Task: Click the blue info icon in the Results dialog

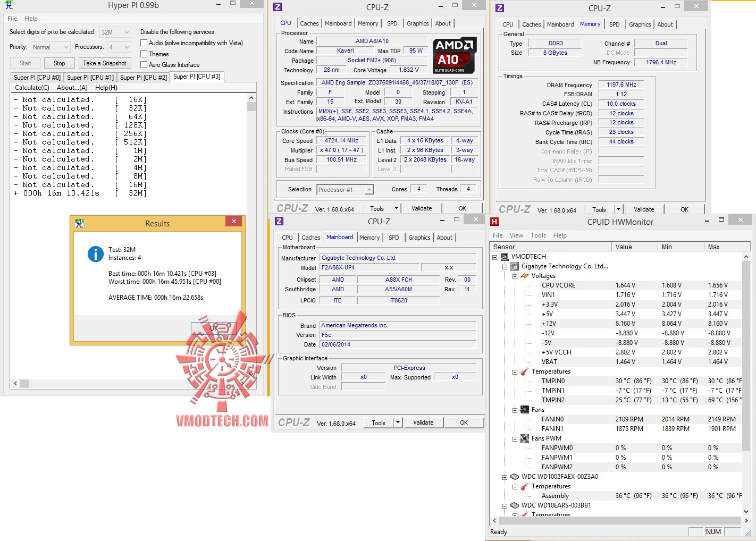Action: 96,254
